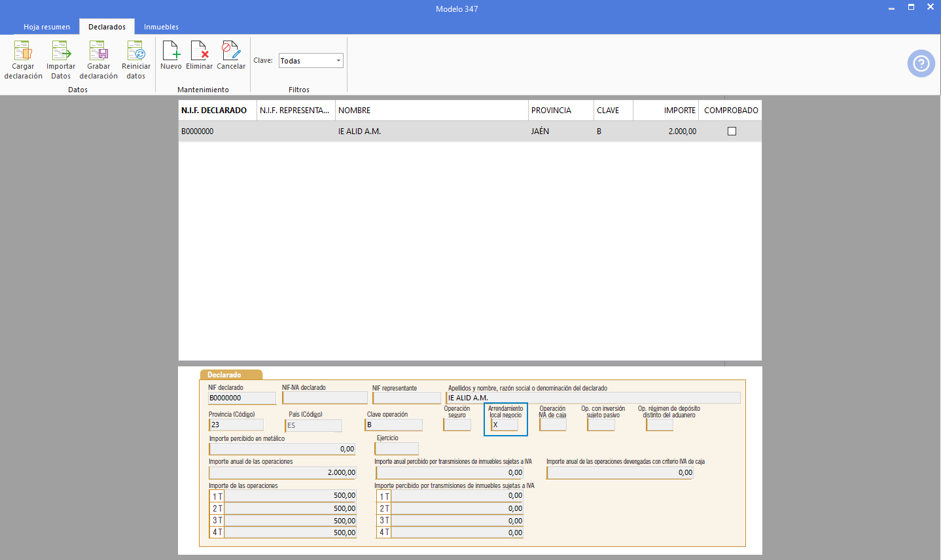This screenshot has height=560, width=941.
Task: Click the Importe percibido en metálico field
Action: 283,449
